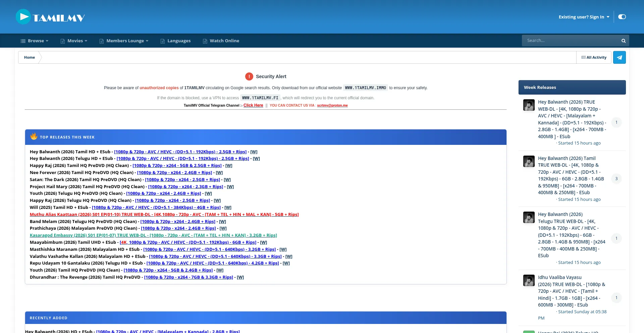This screenshot has width=644, height=333.
Task: Click [W] link on Hey Balwanth Tamil row
Action: tap(254, 152)
